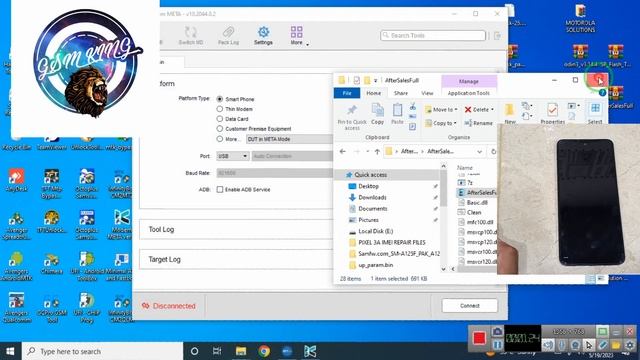Click the Disconnected status label
The image size is (640, 360).
click(169, 306)
